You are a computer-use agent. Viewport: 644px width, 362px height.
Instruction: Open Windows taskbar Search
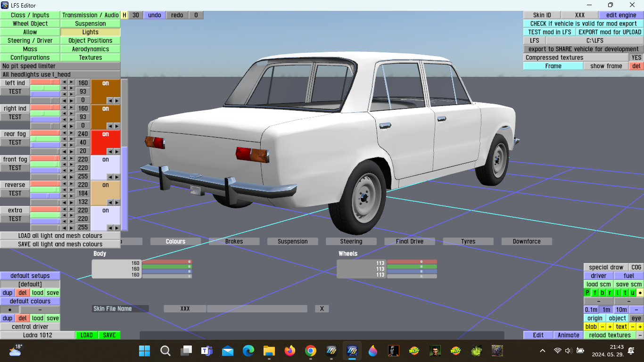tap(165, 351)
